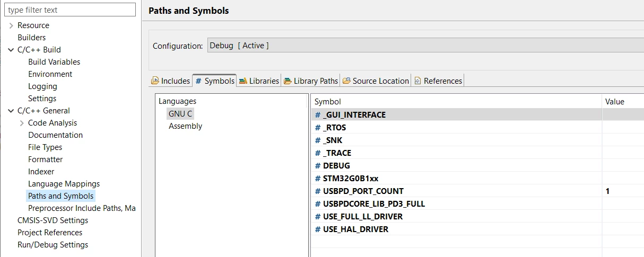Click the Source Location tab icon
Image resolution: width=644 pixels, height=257 pixels.
[346, 81]
